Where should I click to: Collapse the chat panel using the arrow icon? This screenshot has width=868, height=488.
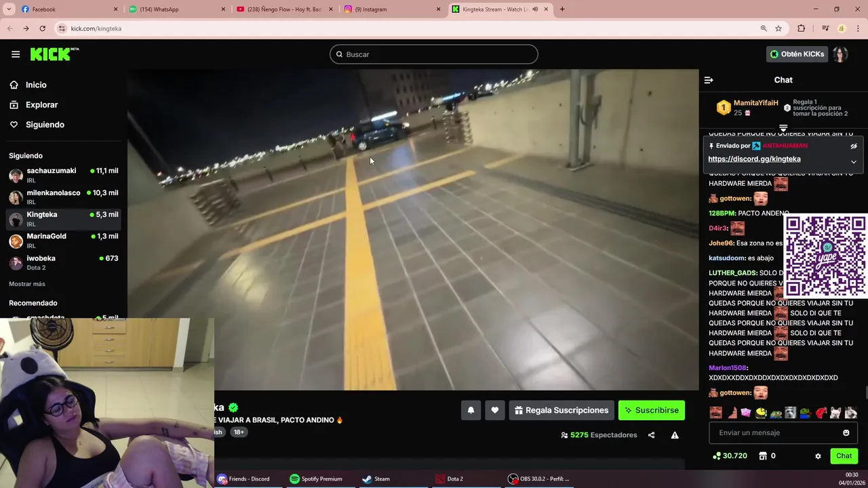(x=709, y=80)
